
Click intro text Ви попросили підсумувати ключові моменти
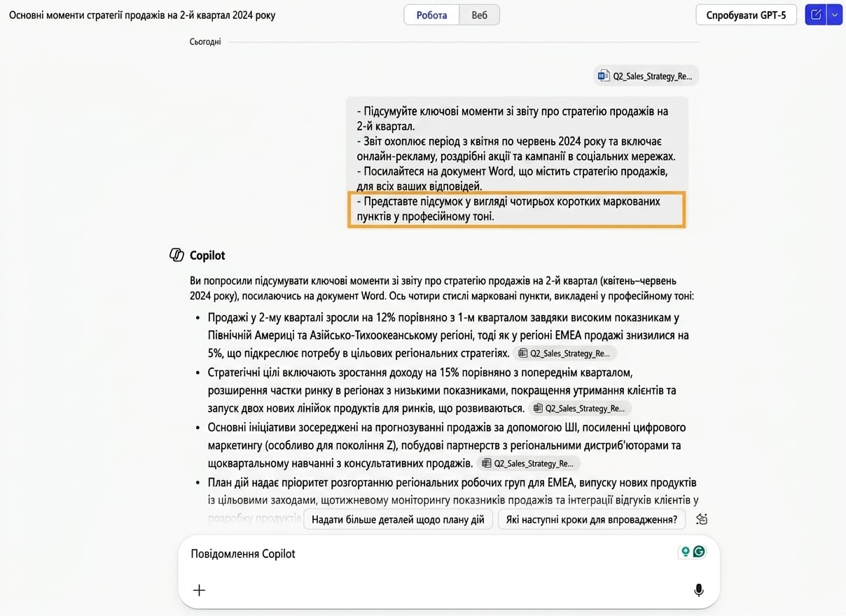(x=442, y=288)
